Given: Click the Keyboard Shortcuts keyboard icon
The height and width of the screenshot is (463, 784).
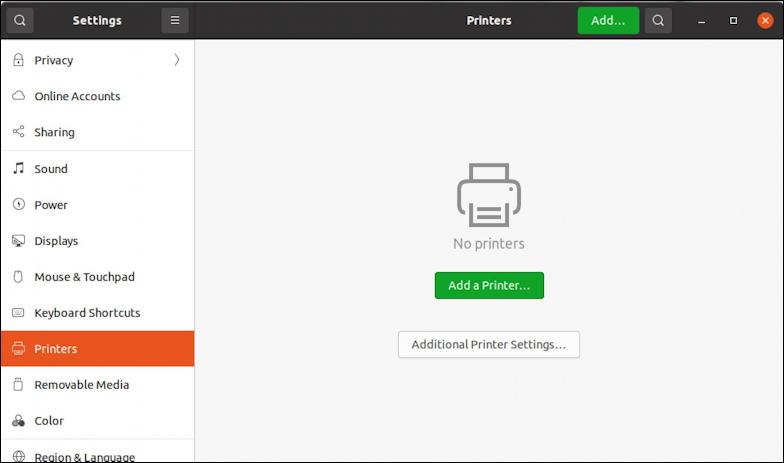Looking at the screenshot, I should (18, 312).
